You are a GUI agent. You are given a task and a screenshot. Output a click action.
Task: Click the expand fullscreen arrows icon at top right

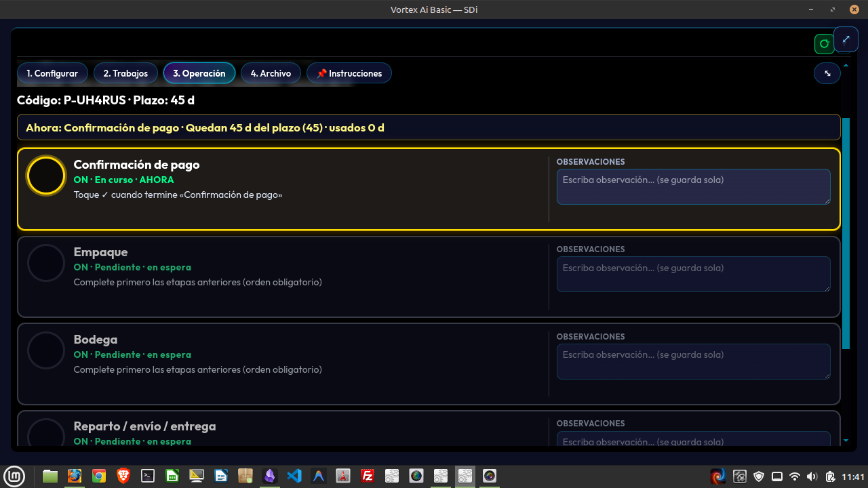pyautogui.click(x=846, y=39)
